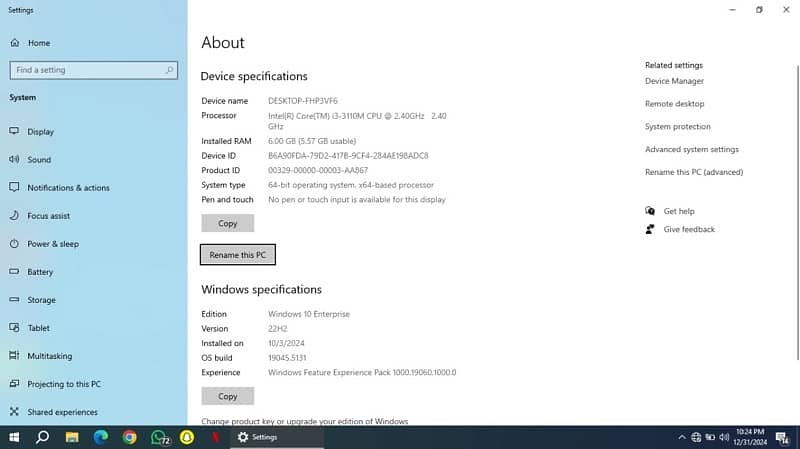Go to Settings Home
This screenshot has width=800, height=449.
click(x=38, y=43)
